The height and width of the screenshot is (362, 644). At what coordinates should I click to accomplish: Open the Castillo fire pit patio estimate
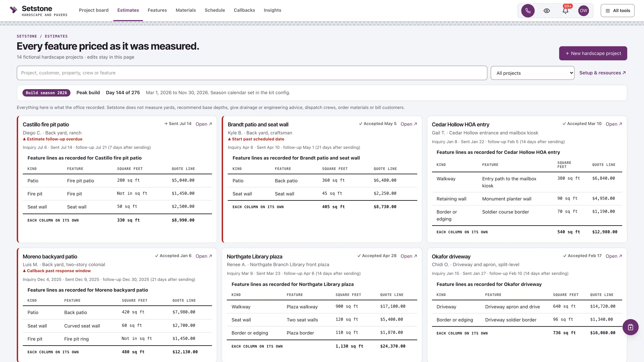[203, 124]
